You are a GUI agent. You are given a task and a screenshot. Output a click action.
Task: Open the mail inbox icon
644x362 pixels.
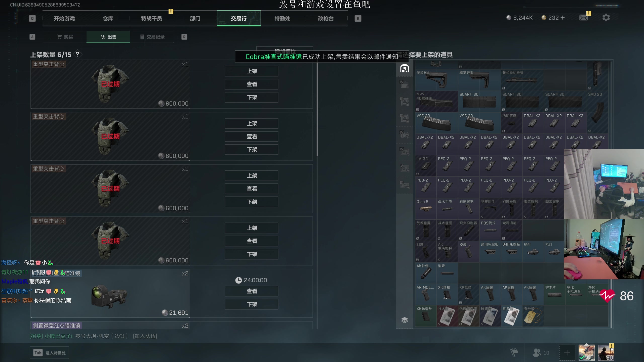[x=583, y=18]
